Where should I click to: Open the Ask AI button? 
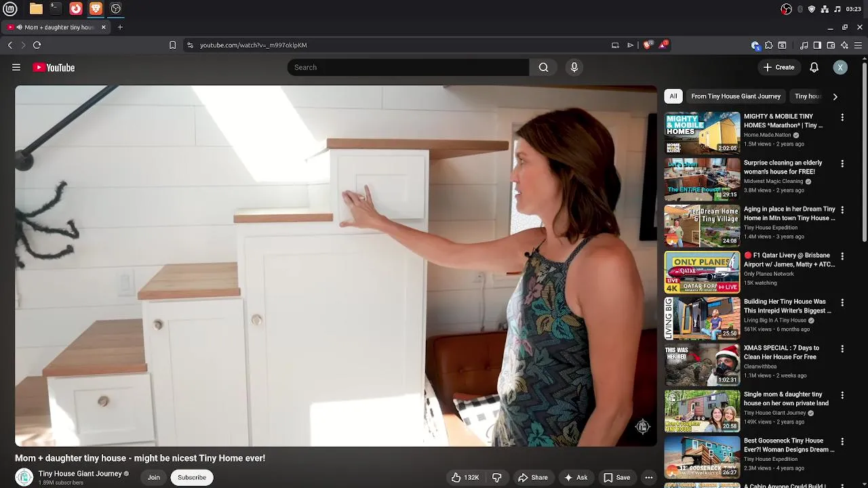(x=576, y=477)
